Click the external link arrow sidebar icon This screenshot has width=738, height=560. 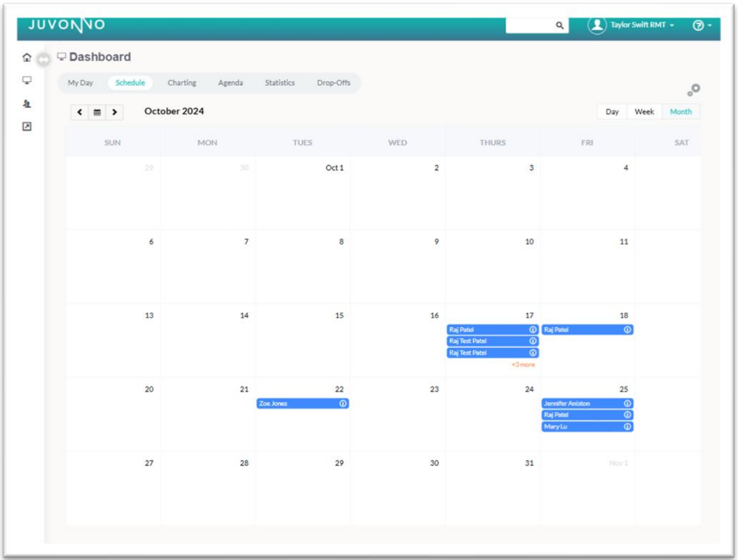tap(26, 126)
